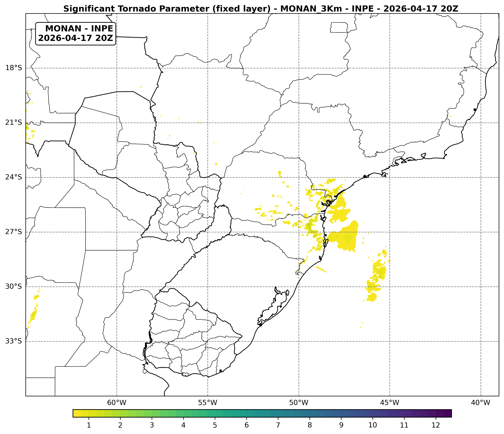Click the 30°S latitude label

tap(14, 287)
